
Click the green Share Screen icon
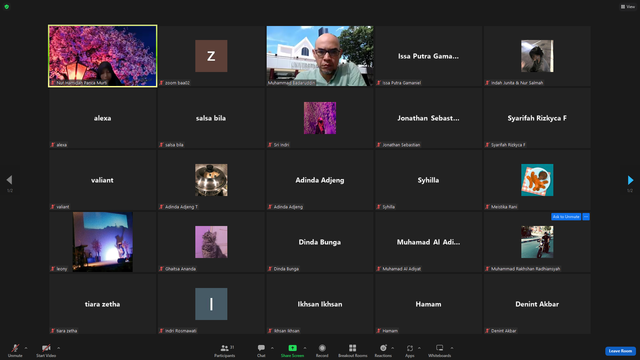click(292, 348)
